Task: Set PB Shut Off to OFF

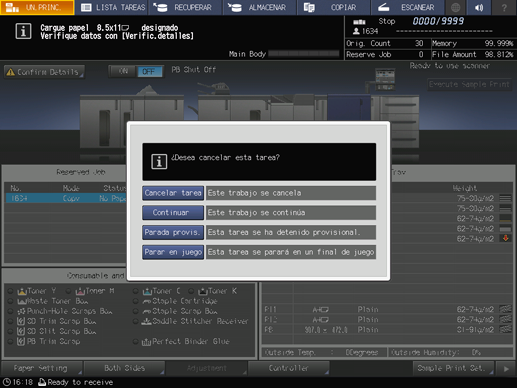Action: click(x=149, y=71)
